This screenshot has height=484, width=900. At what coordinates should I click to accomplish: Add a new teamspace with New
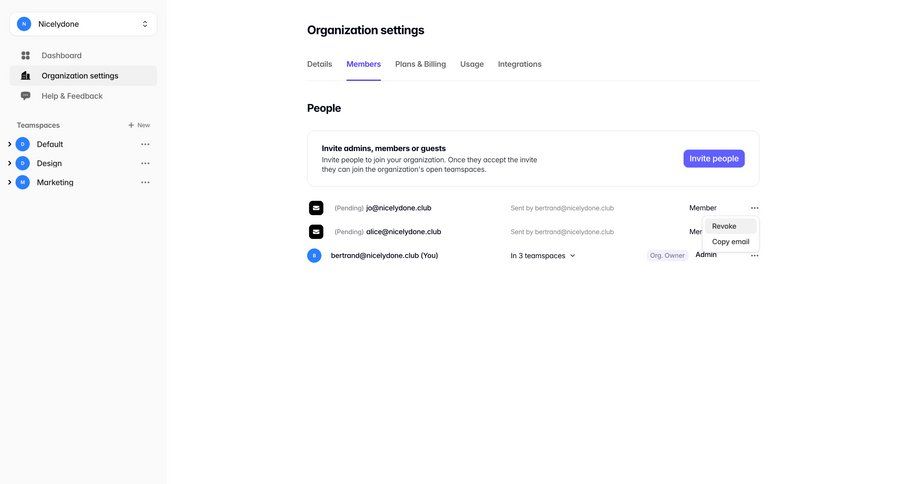(139, 125)
